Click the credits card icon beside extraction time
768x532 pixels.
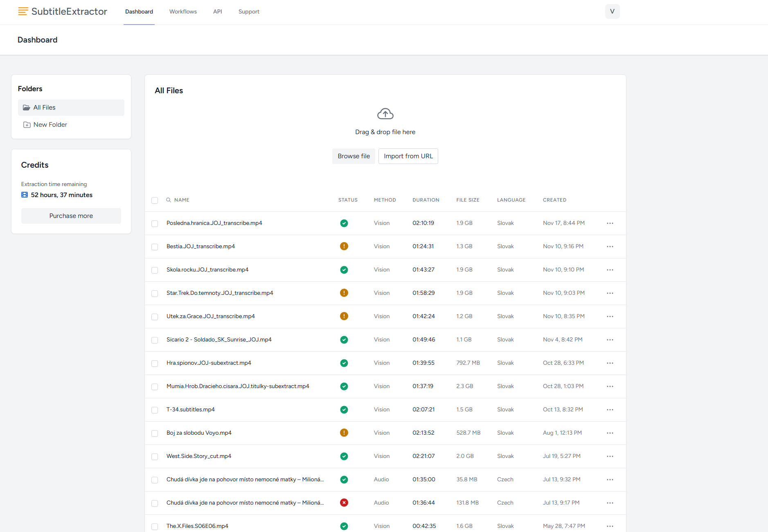click(24, 195)
